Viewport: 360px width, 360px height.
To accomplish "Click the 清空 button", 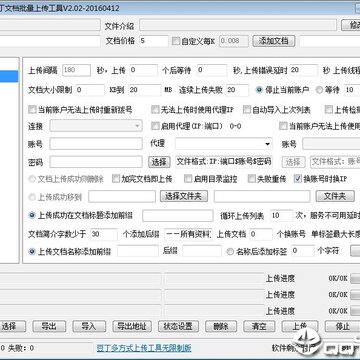I will point(259,326).
